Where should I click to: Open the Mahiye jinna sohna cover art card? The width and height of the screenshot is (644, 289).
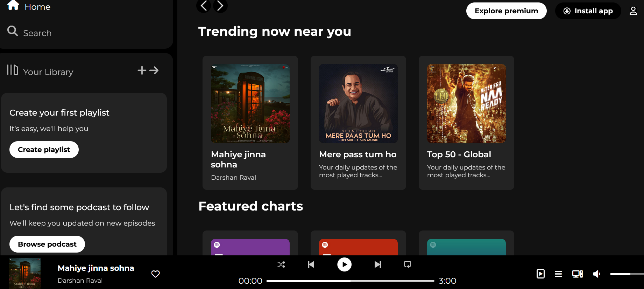pos(250,103)
